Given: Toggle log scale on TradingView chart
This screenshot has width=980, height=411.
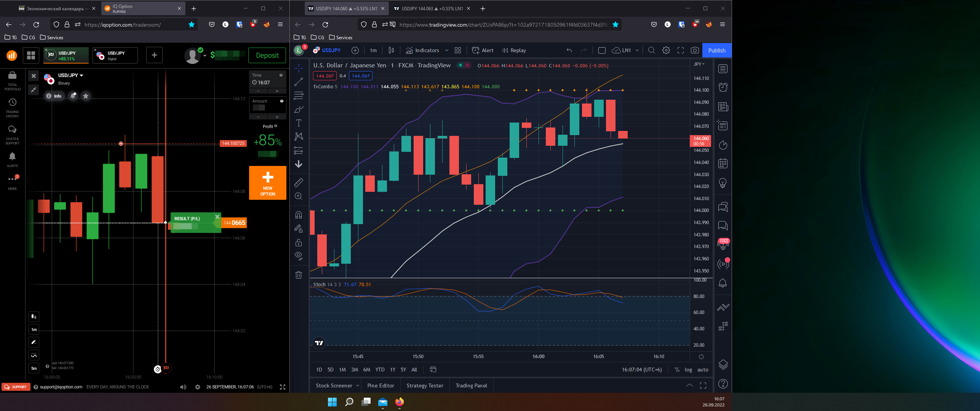Looking at the screenshot, I should point(688,370).
